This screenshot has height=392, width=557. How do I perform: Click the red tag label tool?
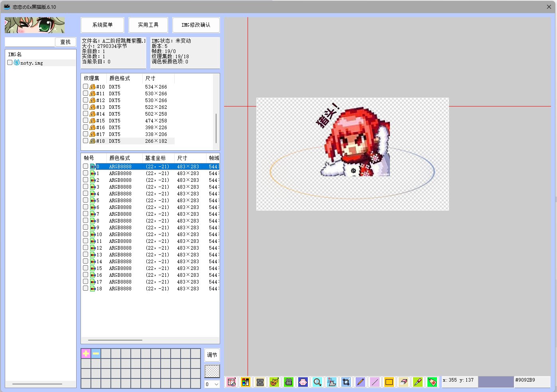pyautogui.click(x=432, y=382)
